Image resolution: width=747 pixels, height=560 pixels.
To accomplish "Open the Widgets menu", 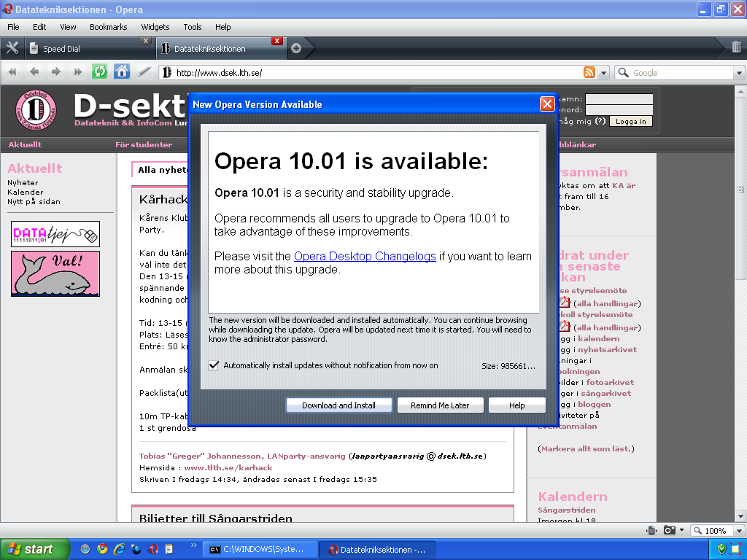I will pyautogui.click(x=155, y=27).
